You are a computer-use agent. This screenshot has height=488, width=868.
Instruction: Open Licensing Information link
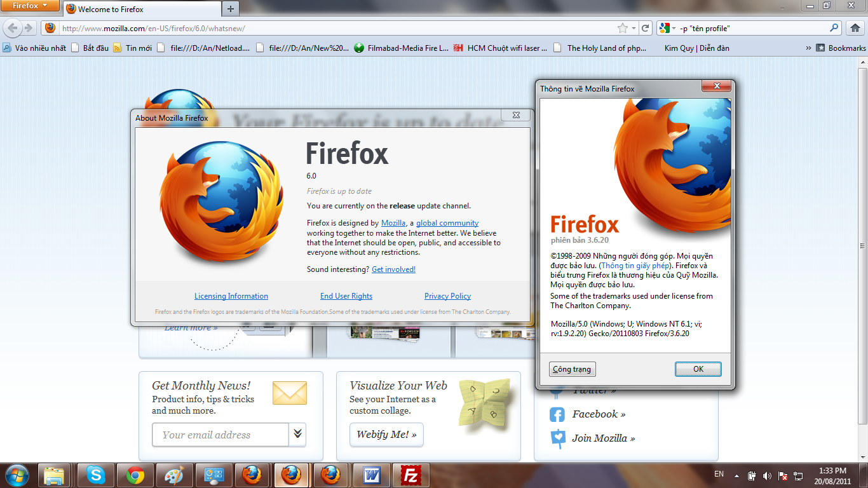(x=231, y=296)
